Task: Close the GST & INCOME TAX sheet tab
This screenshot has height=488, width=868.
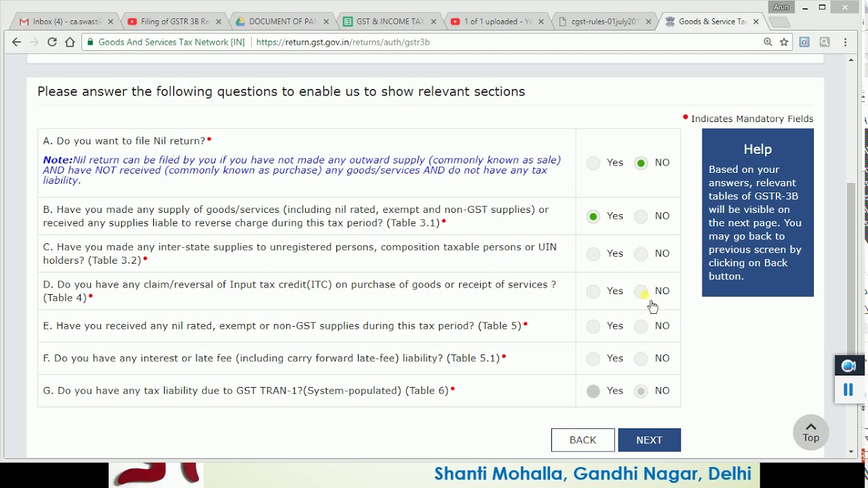Action: pos(434,22)
